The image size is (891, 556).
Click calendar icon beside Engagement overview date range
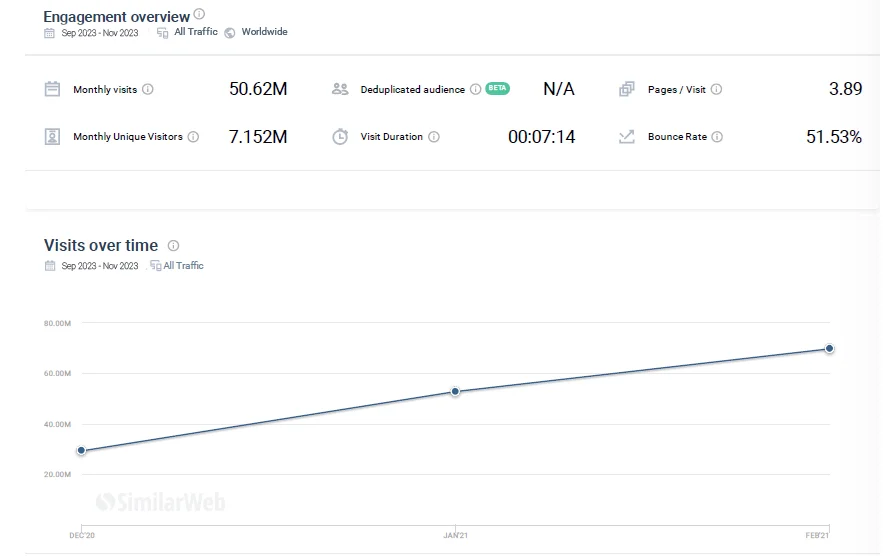[x=49, y=33]
